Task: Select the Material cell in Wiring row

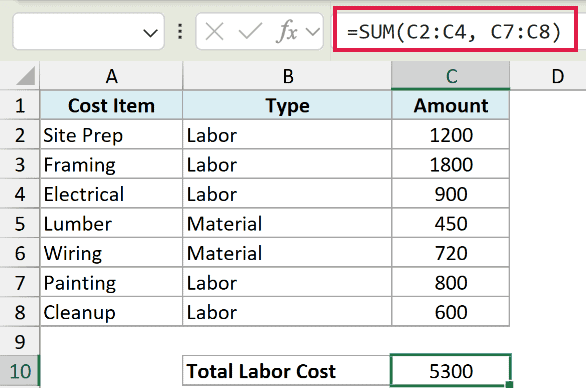Action: (287, 253)
